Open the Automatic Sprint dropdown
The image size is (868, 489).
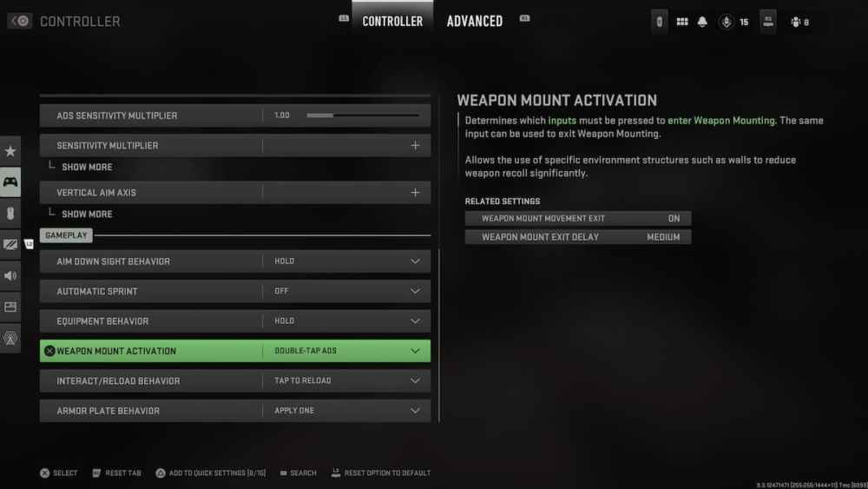pyautogui.click(x=235, y=291)
